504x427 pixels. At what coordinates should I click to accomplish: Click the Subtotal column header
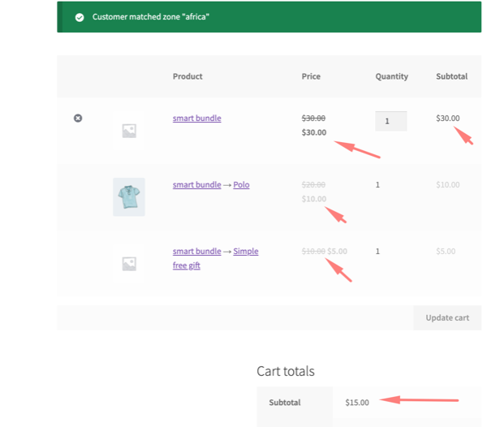451,76
